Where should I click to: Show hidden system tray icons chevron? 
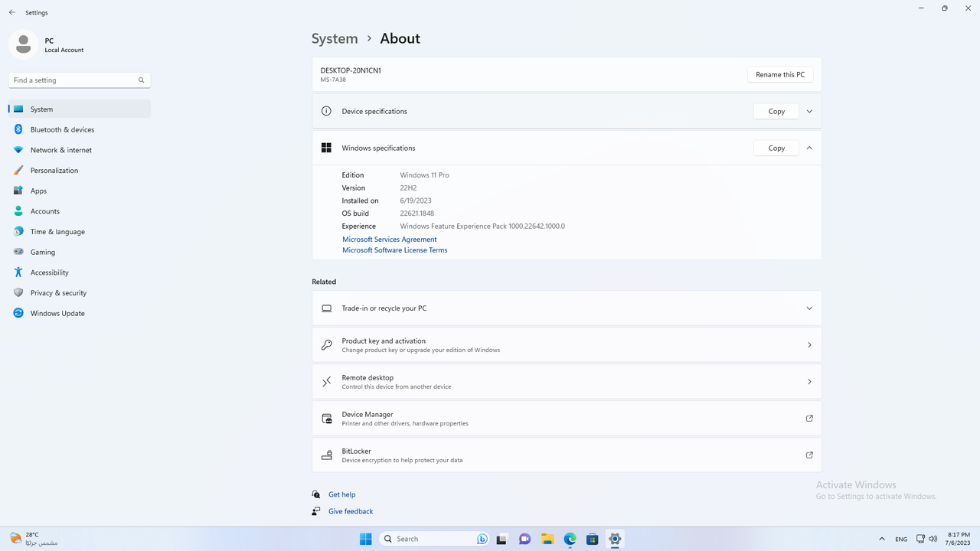click(882, 539)
